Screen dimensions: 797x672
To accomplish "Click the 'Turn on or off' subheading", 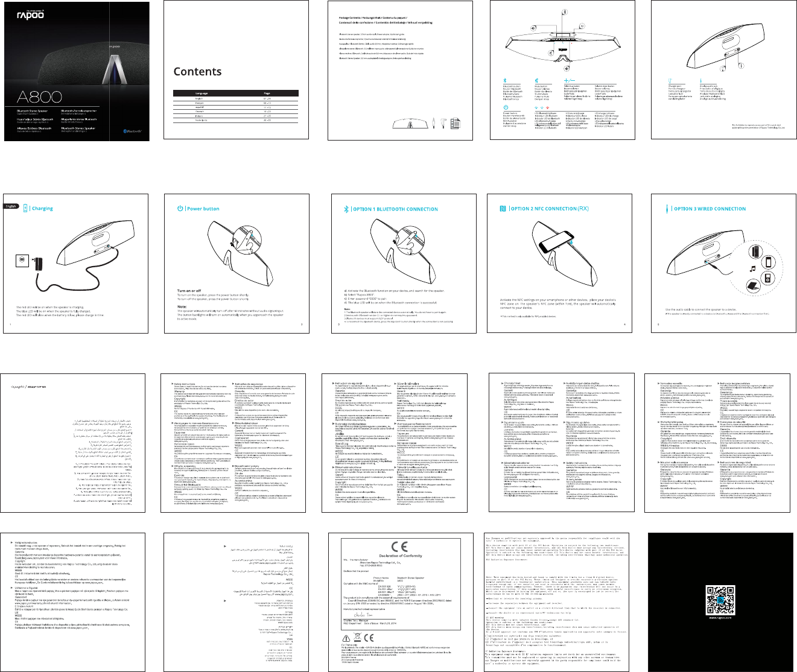I will (x=189, y=291).
